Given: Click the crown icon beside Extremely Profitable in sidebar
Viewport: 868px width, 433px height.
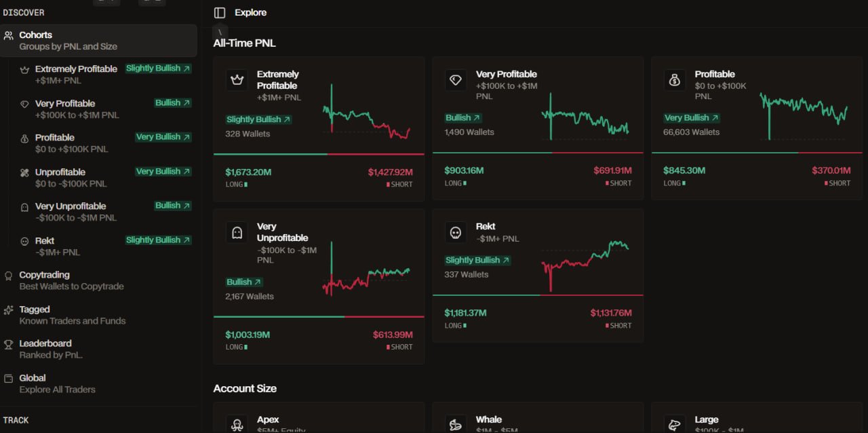Looking at the screenshot, I should point(24,69).
